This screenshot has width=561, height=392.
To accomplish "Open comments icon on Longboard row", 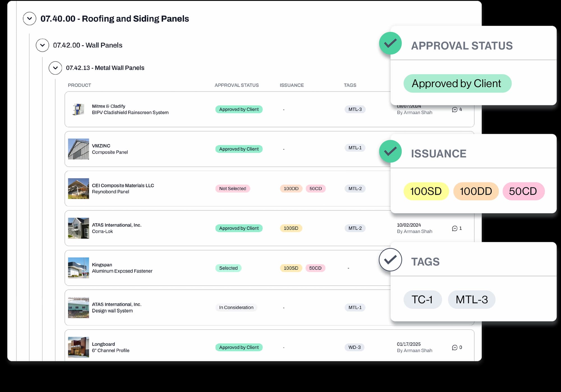I will pos(455,347).
